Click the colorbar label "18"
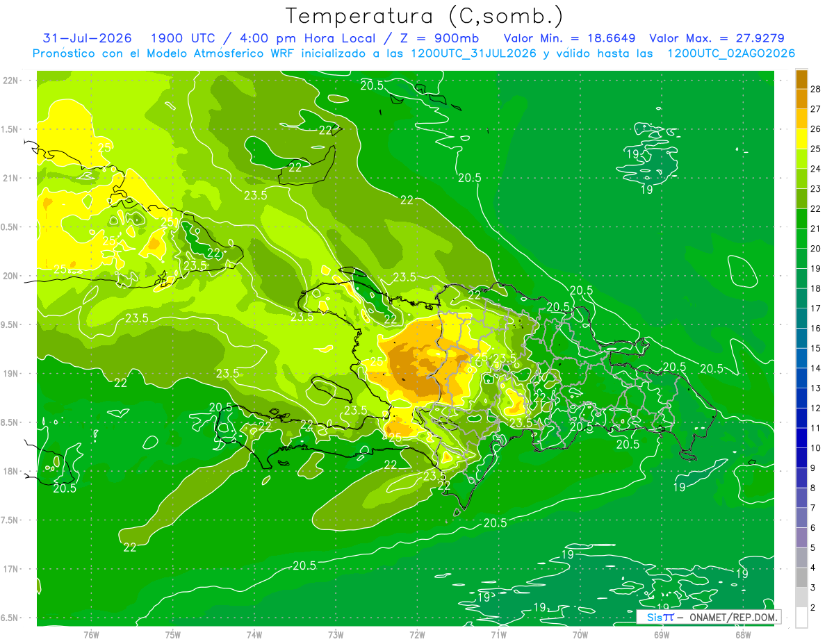The width and height of the screenshot is (834, 644). [816, 288]
